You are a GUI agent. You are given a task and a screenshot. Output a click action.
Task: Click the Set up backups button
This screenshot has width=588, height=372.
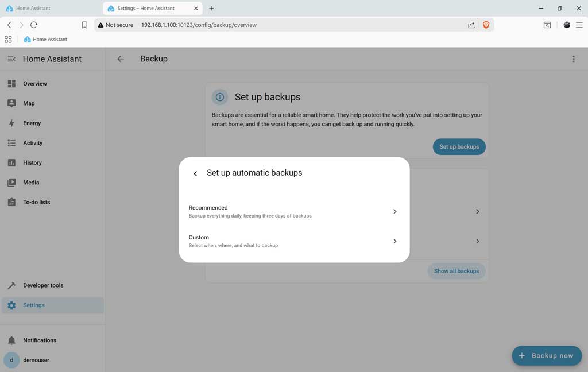pos(459,146)
